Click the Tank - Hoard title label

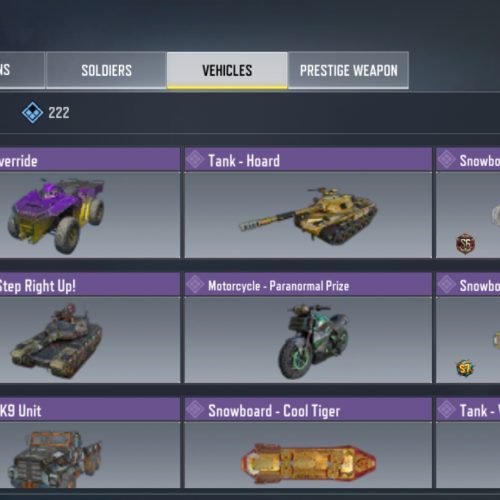coord(244,161)
